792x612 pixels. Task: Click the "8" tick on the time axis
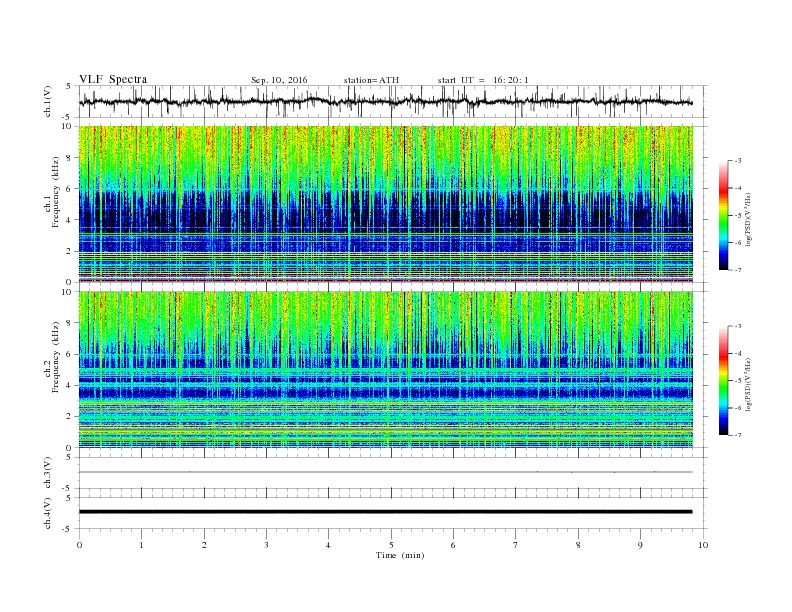click(x=578, y=545)
